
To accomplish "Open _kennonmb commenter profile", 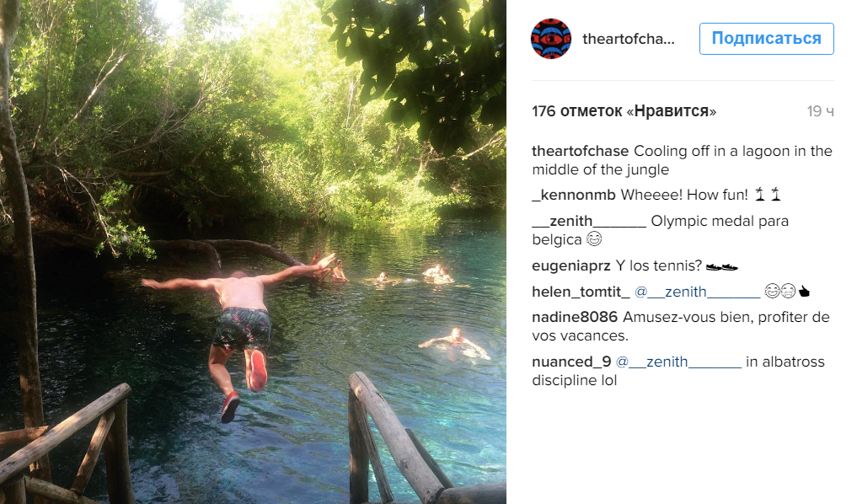I will [574, 195].
